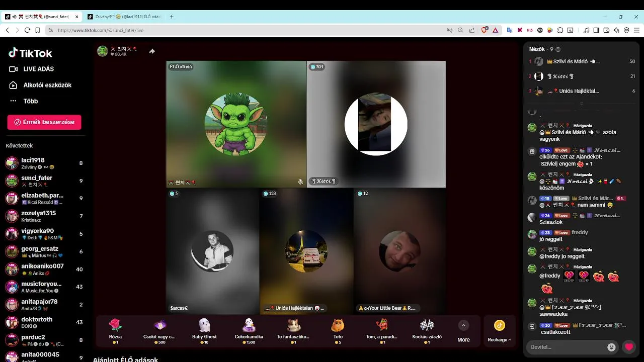This screenshot has width=644, height=362.
Task: Send a Baby Ghost gift
Action: coord(204,331)
